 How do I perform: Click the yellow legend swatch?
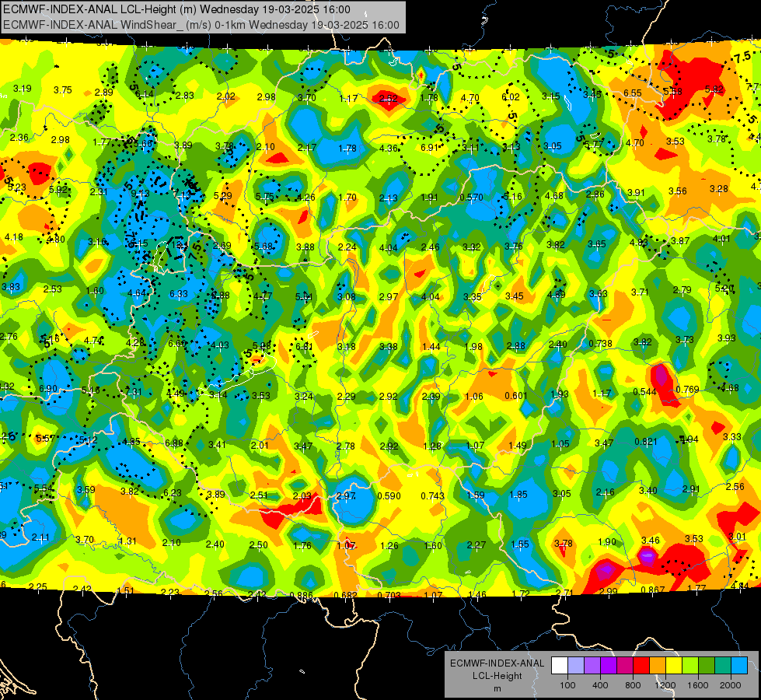point(674,666)
